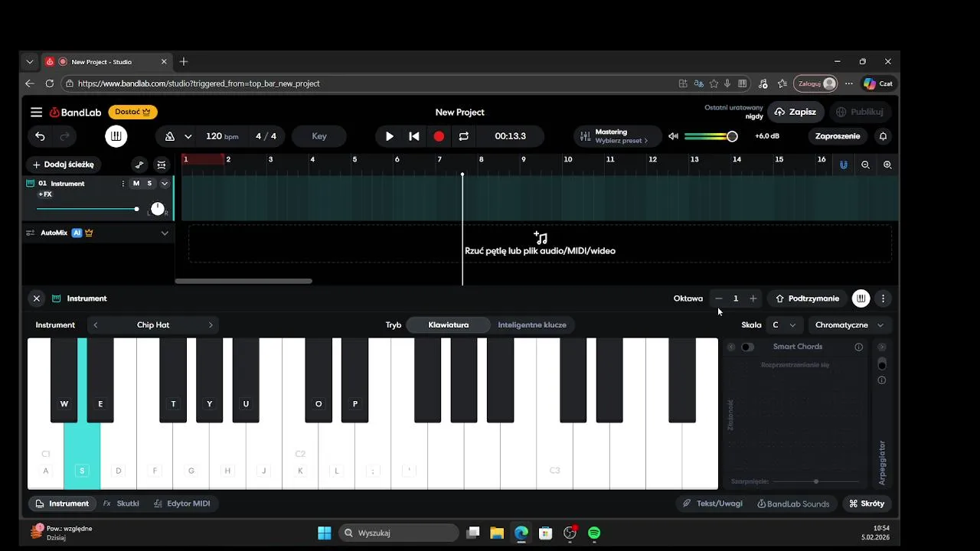This screenshot has height=551, width=980.
Task: Toggle the magnet snap icon
Action: (x=844, y=165)
